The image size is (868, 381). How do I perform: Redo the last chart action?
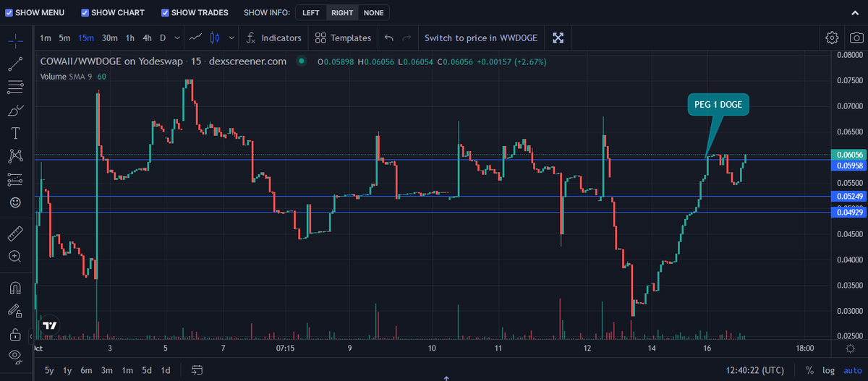(x=407, y=38)
